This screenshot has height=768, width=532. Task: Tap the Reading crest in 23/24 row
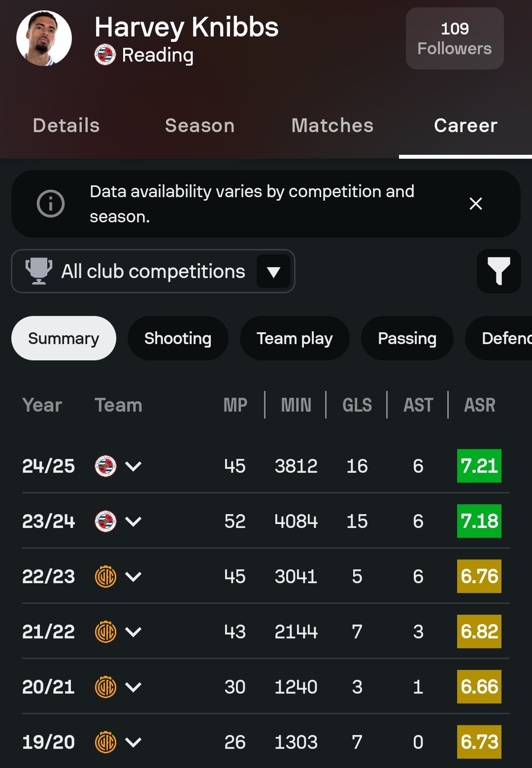105,521
